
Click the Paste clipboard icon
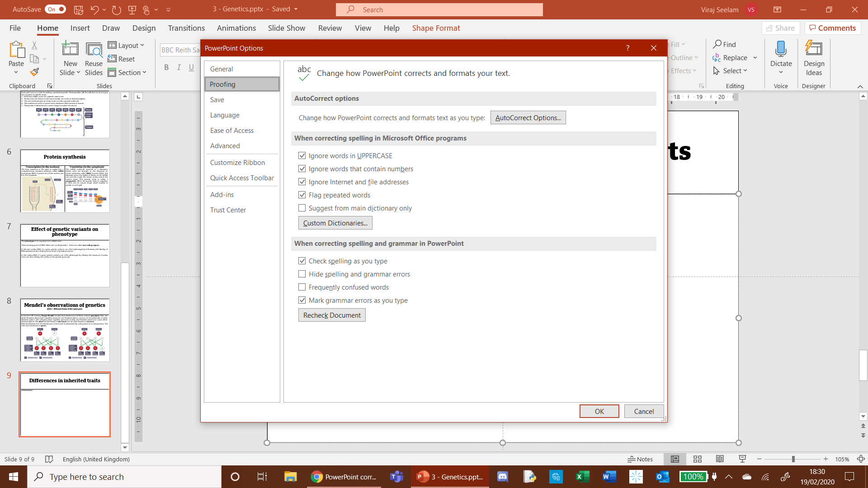pyautogui.click(x=16, y=50)
